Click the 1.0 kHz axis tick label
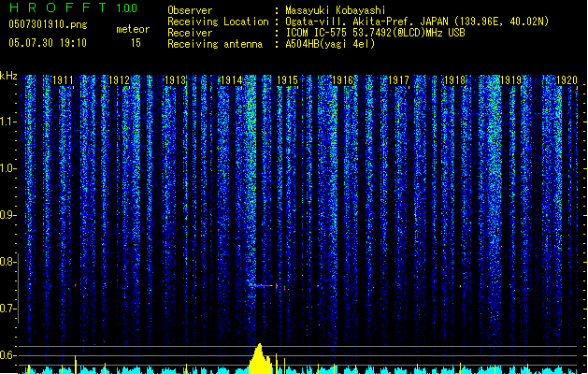The height and width of the screenshot is (374, 588). tap(7, 168)
